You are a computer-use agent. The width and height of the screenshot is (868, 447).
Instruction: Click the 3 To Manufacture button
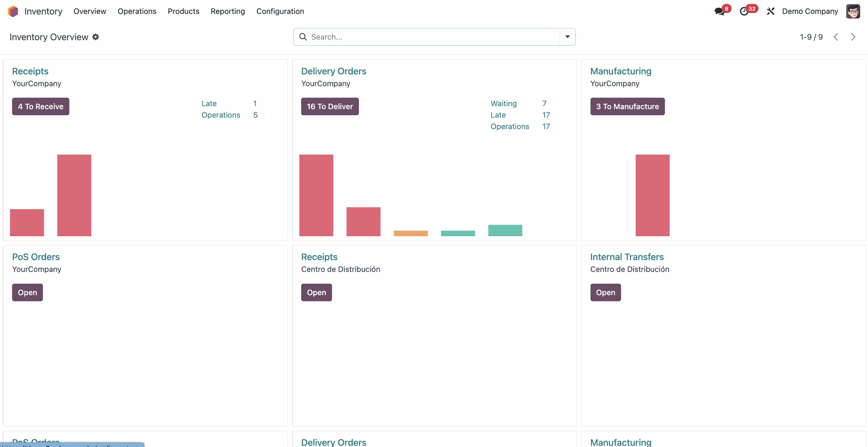pos(627,107)
